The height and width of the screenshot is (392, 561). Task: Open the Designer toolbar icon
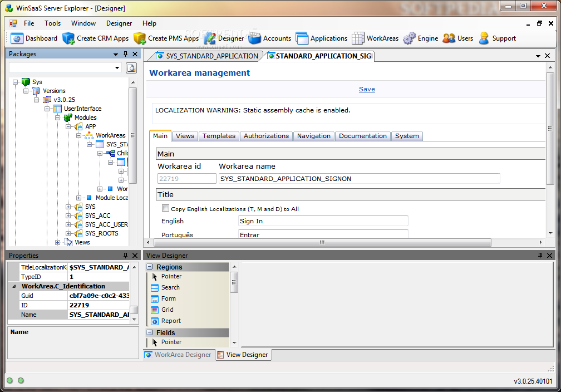click(x=210, y=38)
